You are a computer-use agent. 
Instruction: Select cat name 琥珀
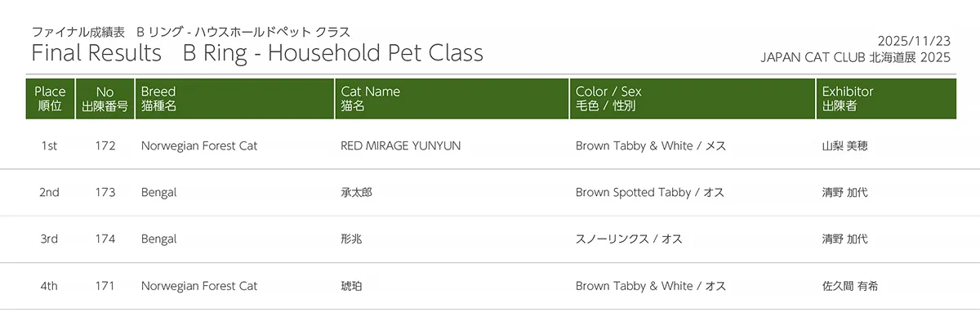pos(351,286)
